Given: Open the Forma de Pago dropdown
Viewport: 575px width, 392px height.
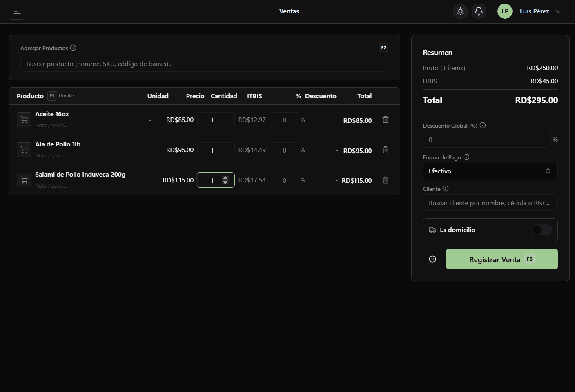Looking at the screenshot, I should (490, 171).
